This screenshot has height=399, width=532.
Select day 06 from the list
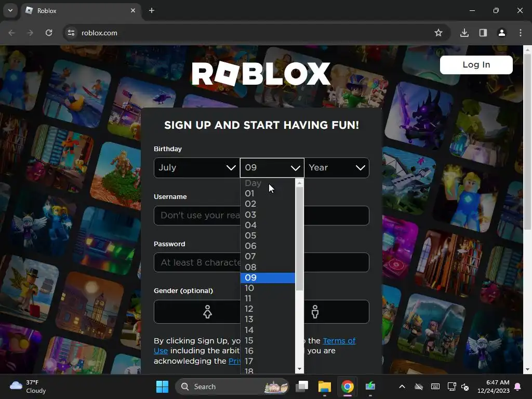(268, 246)
